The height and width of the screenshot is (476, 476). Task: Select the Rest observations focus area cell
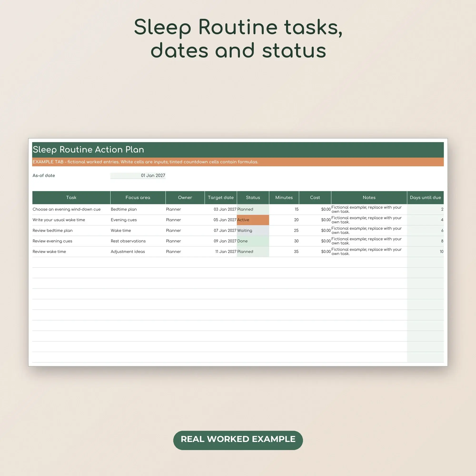pos(138,241)
